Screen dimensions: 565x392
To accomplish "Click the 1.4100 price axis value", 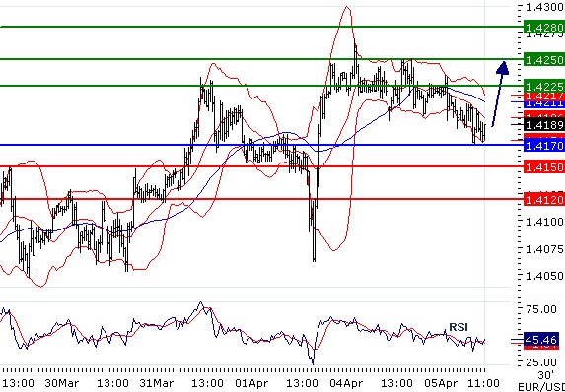I will (545, 221).
